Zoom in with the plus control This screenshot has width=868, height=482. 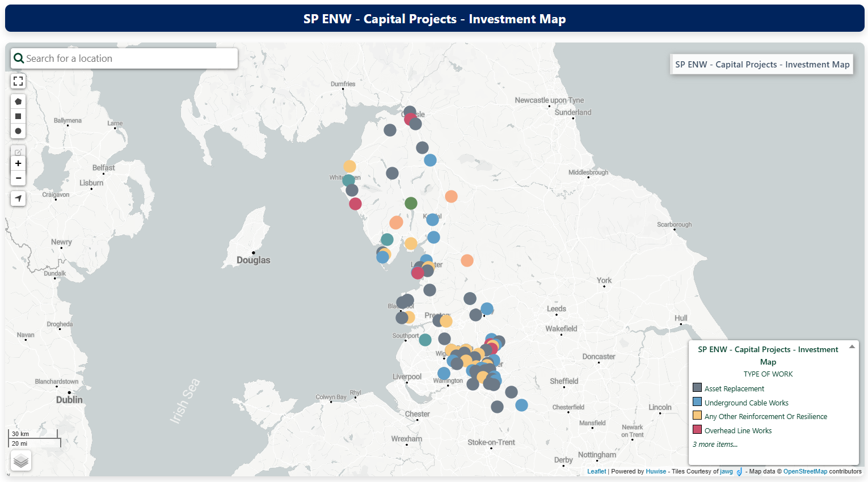[x=18, y=163]
